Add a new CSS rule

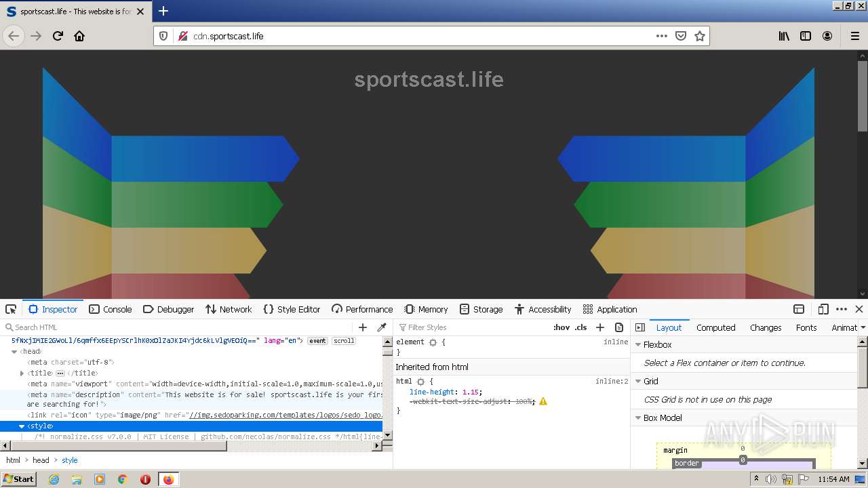tap(600, 327)
